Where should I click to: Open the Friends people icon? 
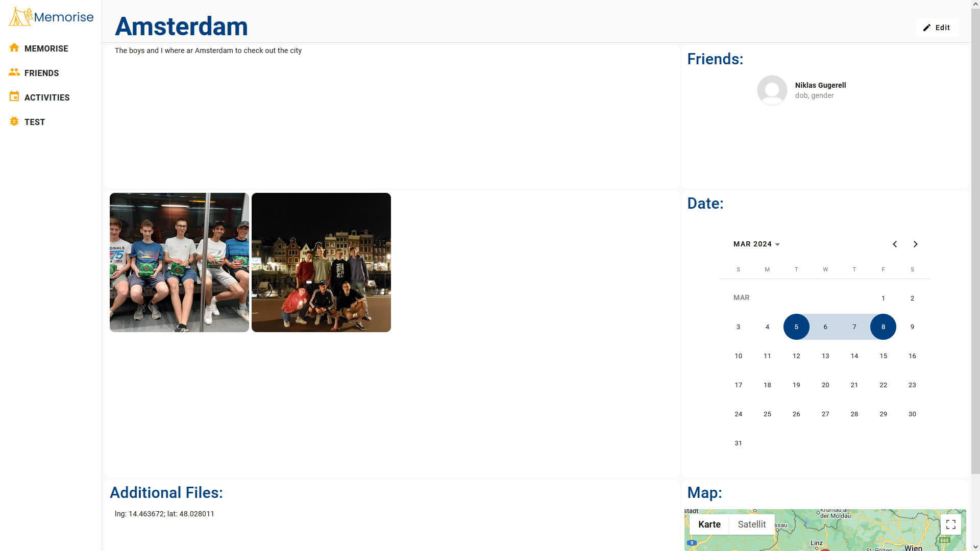click(14, 72)
